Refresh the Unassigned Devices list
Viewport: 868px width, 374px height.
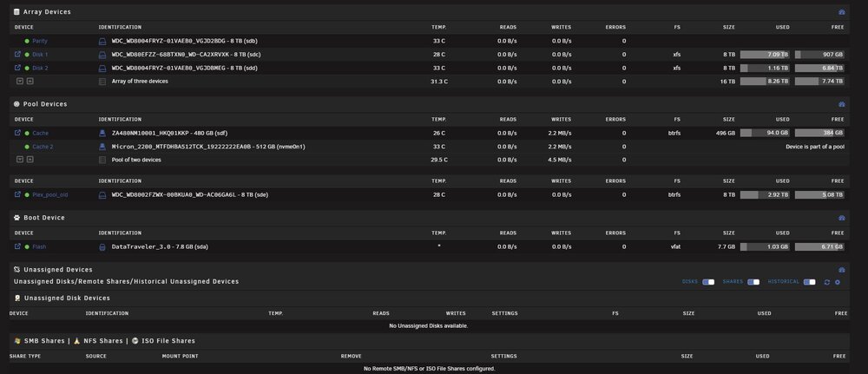click(x=827, y=282)
